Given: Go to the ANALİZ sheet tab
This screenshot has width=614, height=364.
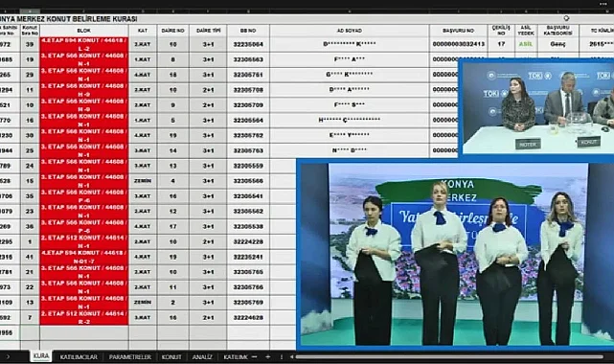Looking at the screenshot, I should pos(202,357).
